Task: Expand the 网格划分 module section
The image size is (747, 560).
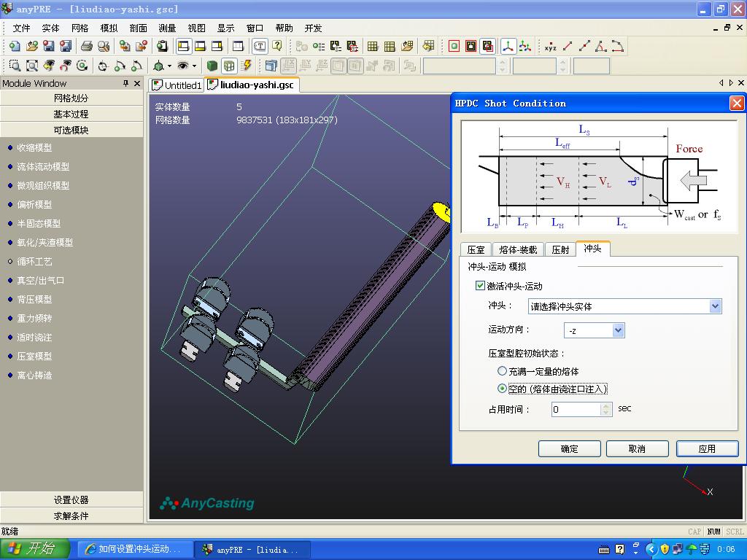Action: [x=71, y=98]
